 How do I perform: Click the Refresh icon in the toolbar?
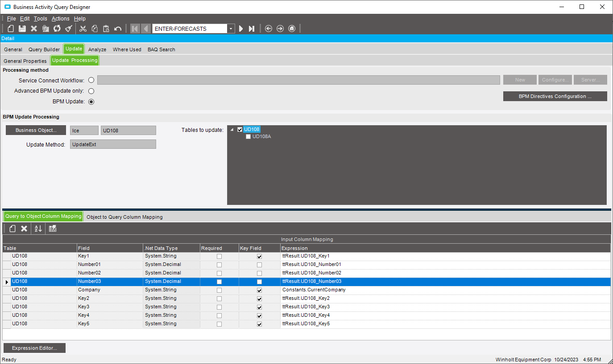(x=57, y=28)
